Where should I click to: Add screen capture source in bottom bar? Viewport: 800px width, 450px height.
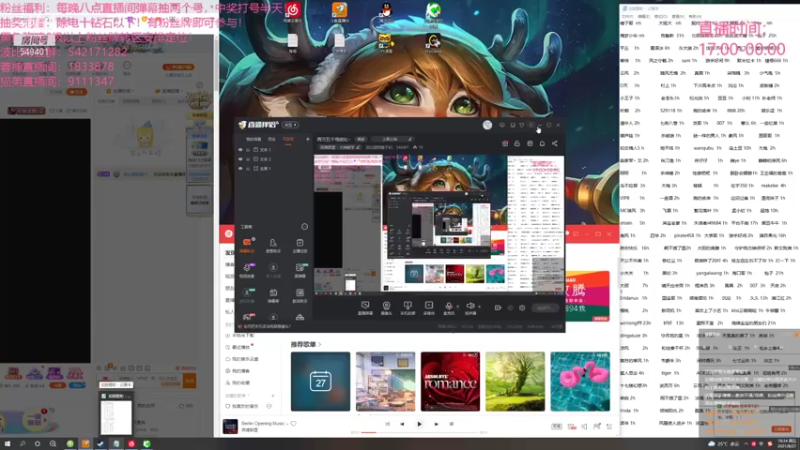tap(365, 308)
